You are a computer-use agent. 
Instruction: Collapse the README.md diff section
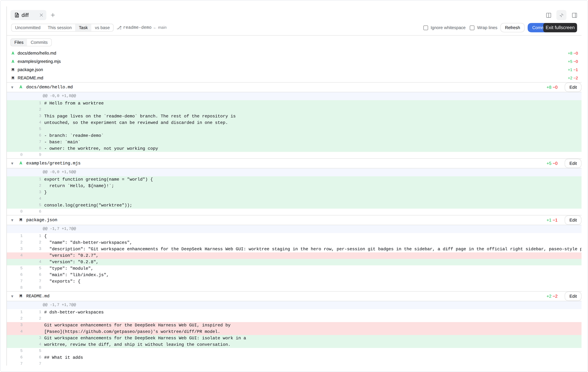pyautogui.click(x=12, y=296)
